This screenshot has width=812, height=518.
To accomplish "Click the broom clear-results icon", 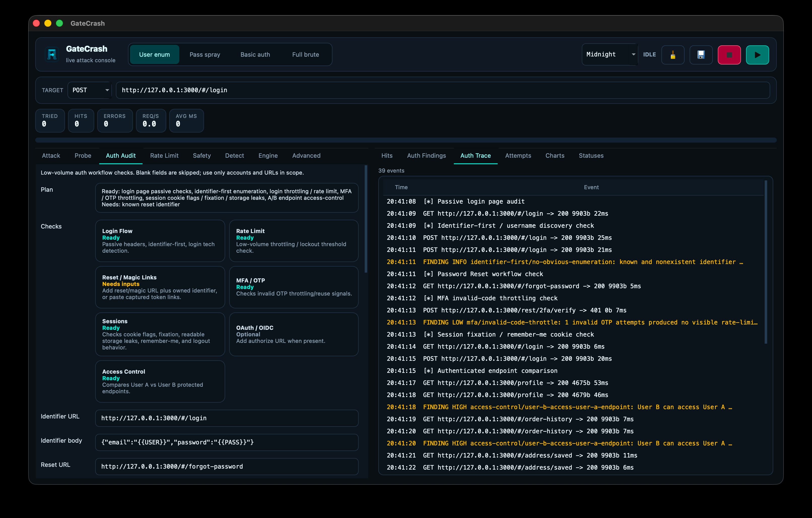I will [673, 55].
